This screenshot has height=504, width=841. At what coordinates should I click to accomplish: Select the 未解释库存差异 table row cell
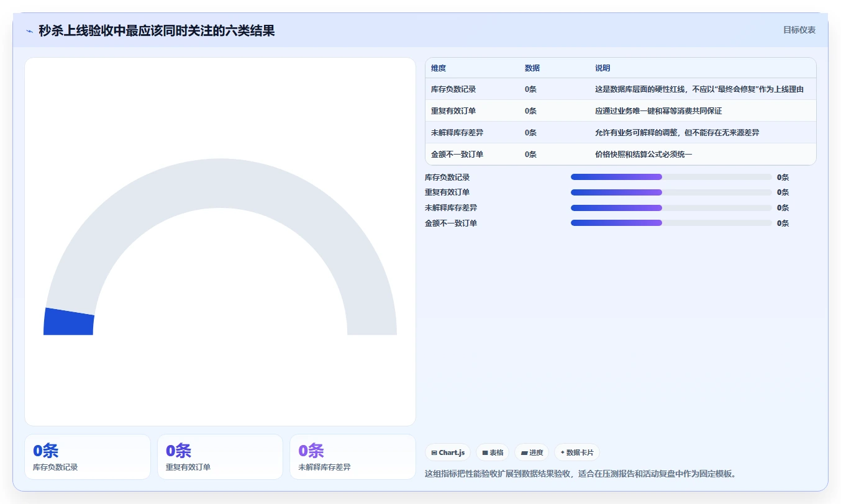[457, 133]
